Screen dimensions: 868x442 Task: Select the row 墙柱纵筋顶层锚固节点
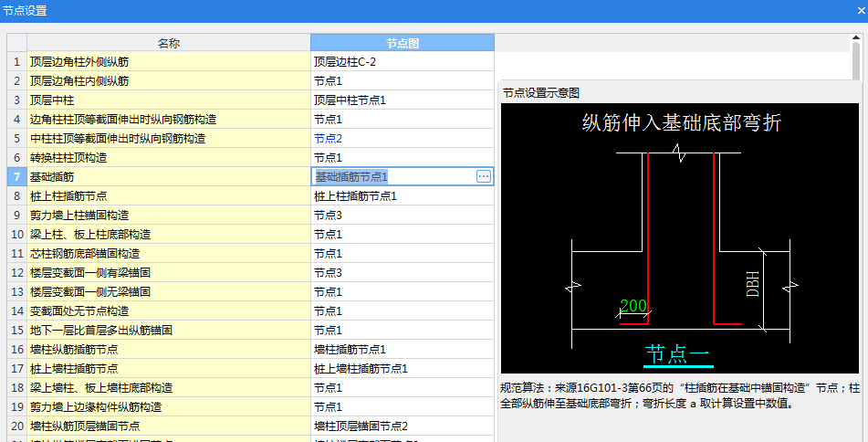point(169,426)
